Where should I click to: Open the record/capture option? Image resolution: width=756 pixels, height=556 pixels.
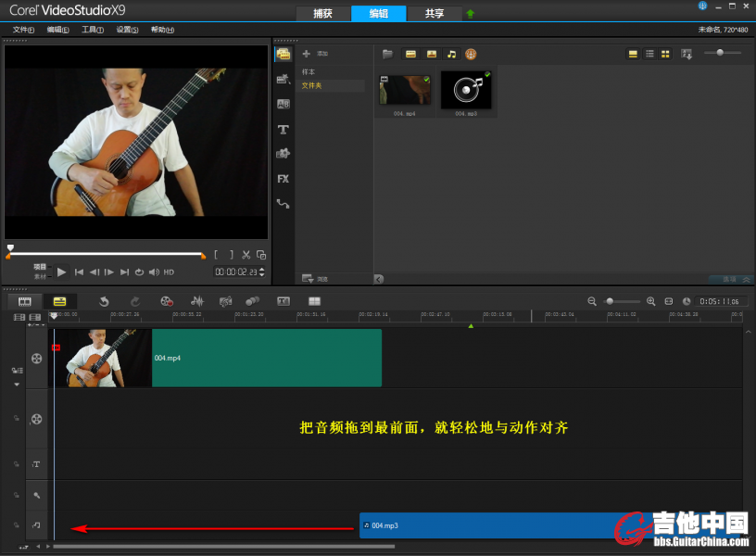click(x=167, y=301)
